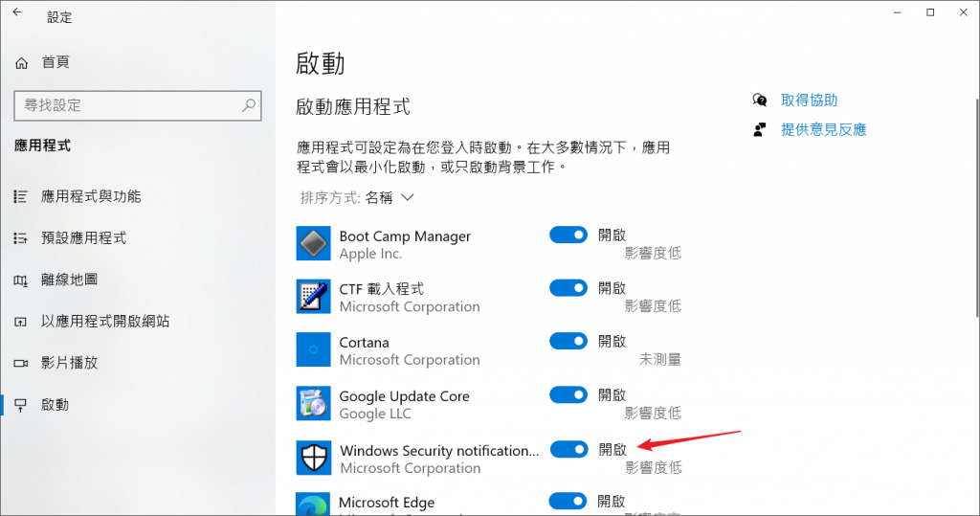The height and width of the screenshot is (516, 980).
Task: Close the Settings window
Action: click(x=963, y=12)
